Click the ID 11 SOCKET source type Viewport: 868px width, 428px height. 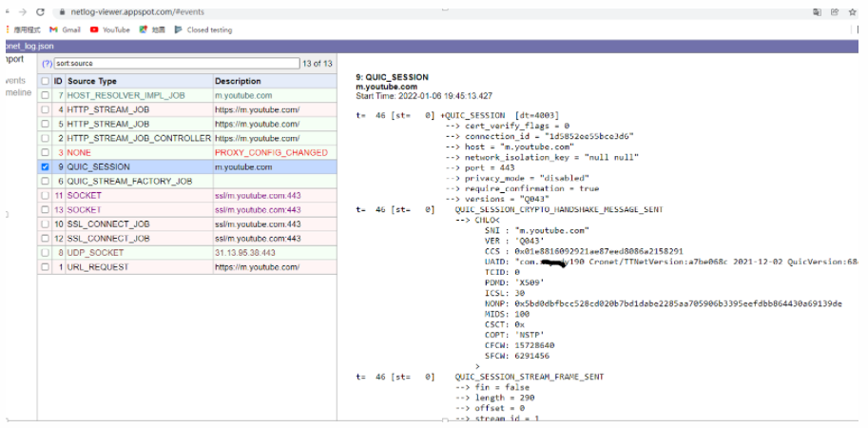click(x=85, y=195)
